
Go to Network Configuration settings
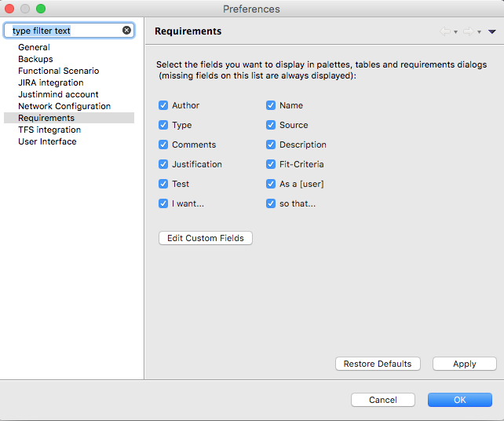64,106
